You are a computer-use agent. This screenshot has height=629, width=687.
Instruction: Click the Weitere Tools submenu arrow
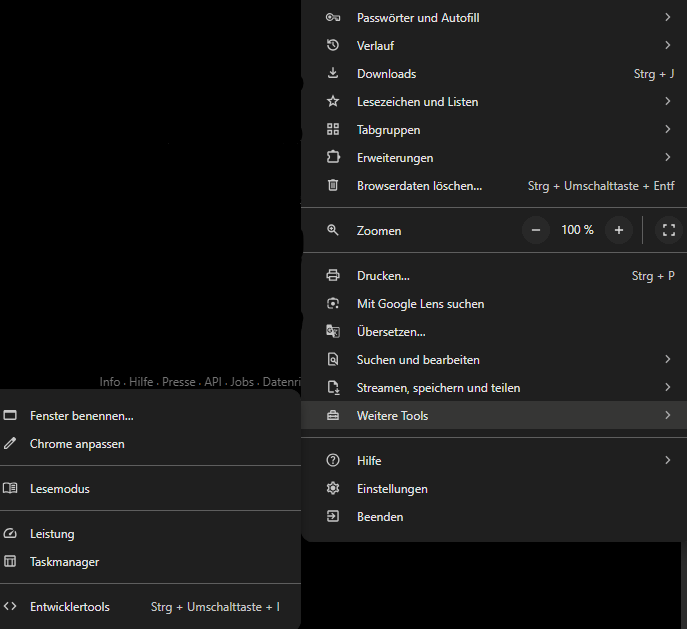(x=667, y=415)
